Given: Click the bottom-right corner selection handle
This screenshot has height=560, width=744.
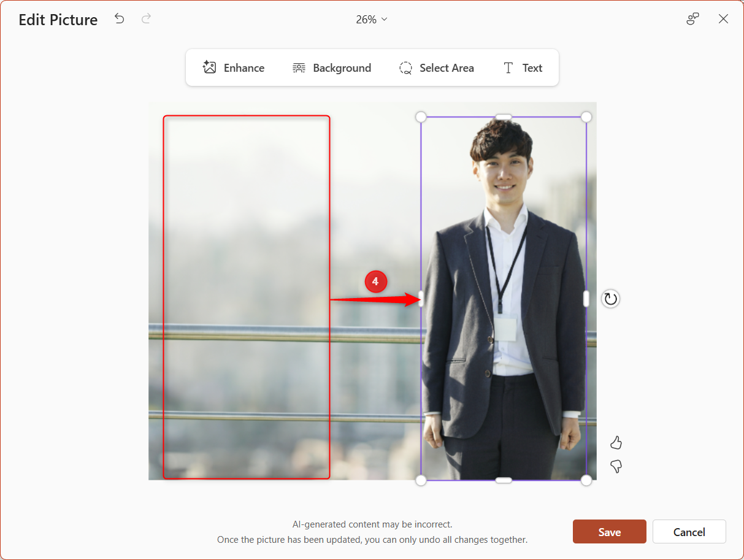Looking at the screenshot, I should (x=586, y=480).
